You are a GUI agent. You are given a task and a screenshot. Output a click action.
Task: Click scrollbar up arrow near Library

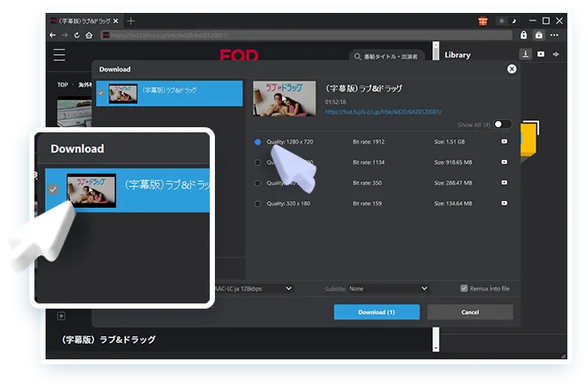click(x=436, y=45)
